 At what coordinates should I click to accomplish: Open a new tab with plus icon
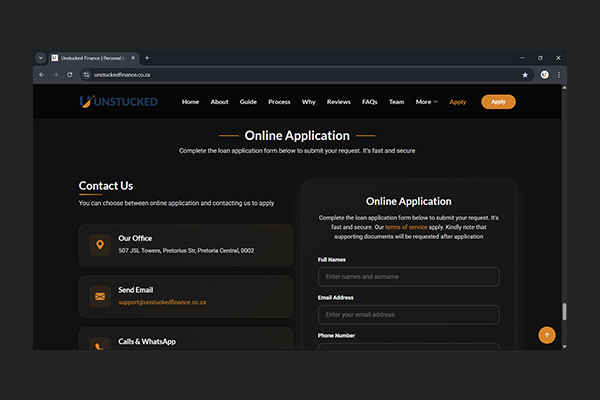coord(147,58)
